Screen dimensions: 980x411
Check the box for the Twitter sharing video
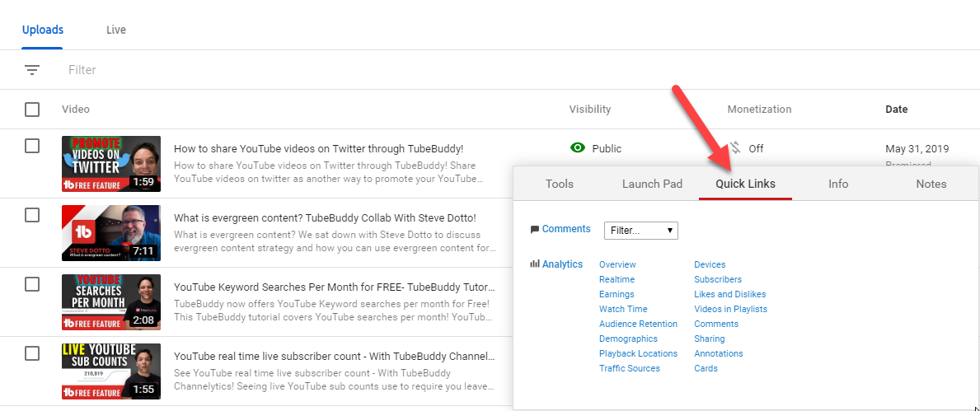point(32,146)
